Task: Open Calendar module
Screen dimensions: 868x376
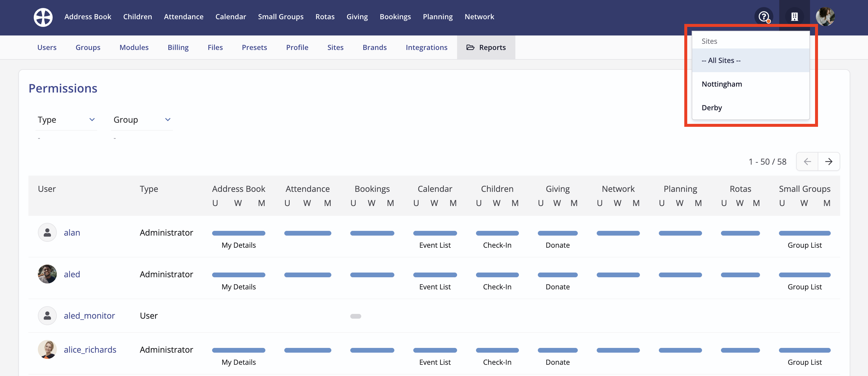Action: [x=230, y=17]
